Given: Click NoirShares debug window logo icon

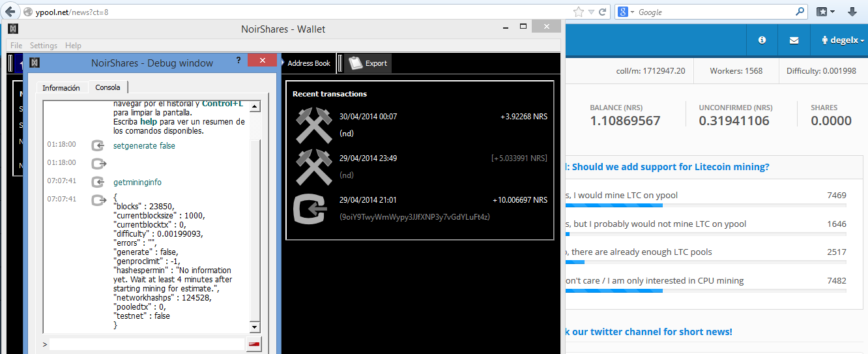Looking at the screenshot, I should pyautogui.click(x=35, y=63).
